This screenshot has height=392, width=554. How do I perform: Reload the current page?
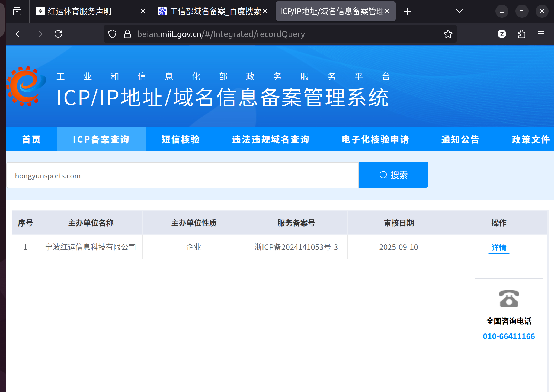click(x=58, y=34)
